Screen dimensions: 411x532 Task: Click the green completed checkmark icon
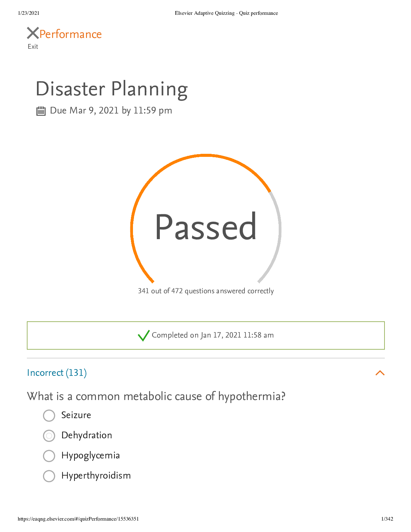(x=144, y=335)
